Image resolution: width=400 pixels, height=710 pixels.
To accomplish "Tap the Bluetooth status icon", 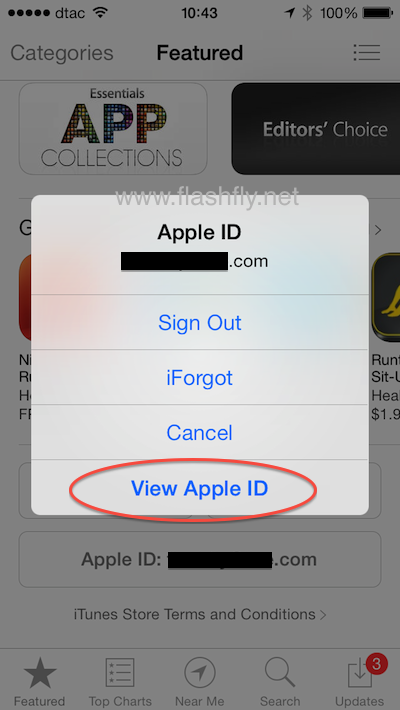I will pyautogui.click(x=308, y=13).
